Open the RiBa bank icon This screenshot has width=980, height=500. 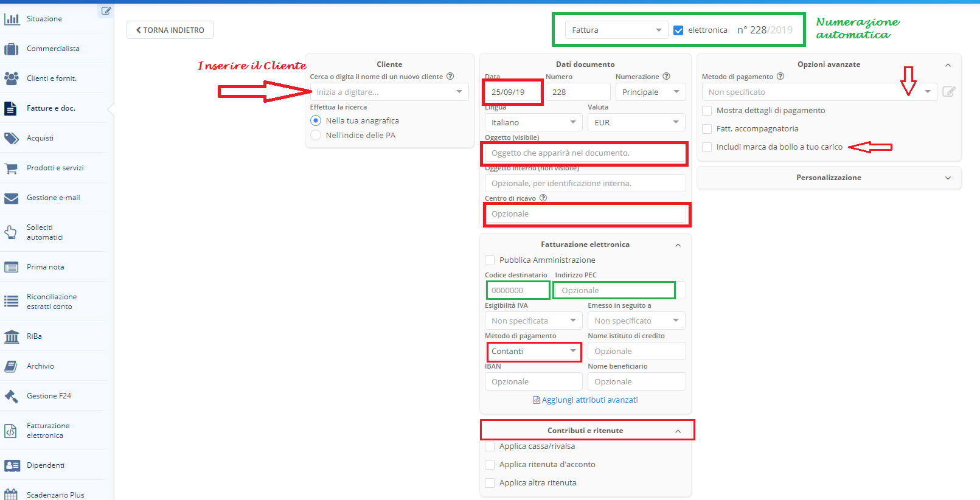[x=12, y=336]
